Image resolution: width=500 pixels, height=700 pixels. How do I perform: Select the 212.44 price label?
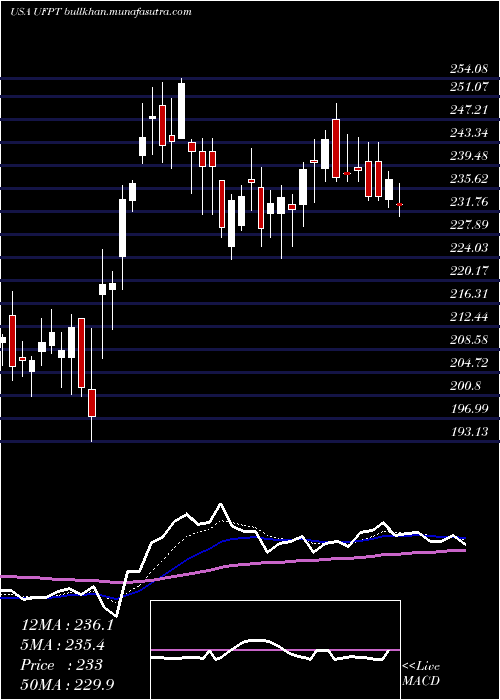[x=467, y=317]
